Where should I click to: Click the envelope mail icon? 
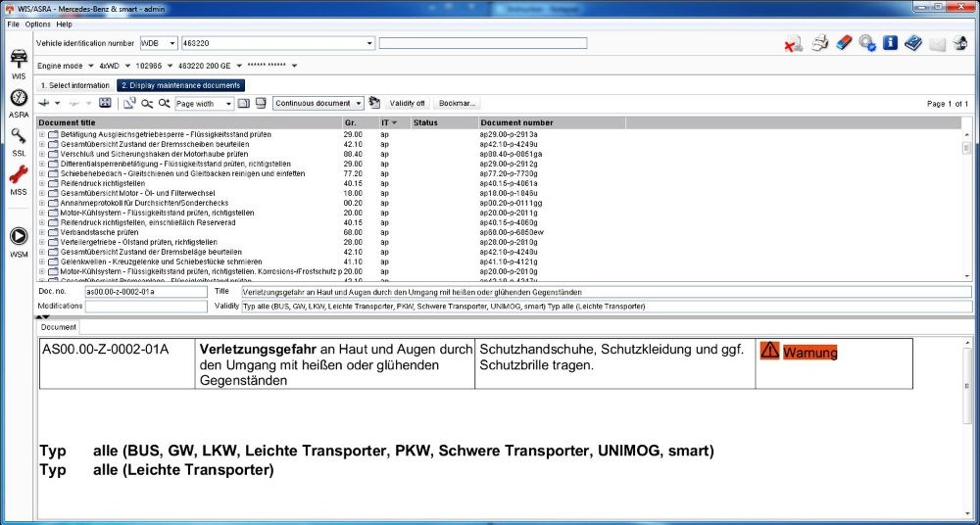click(937, 44)
